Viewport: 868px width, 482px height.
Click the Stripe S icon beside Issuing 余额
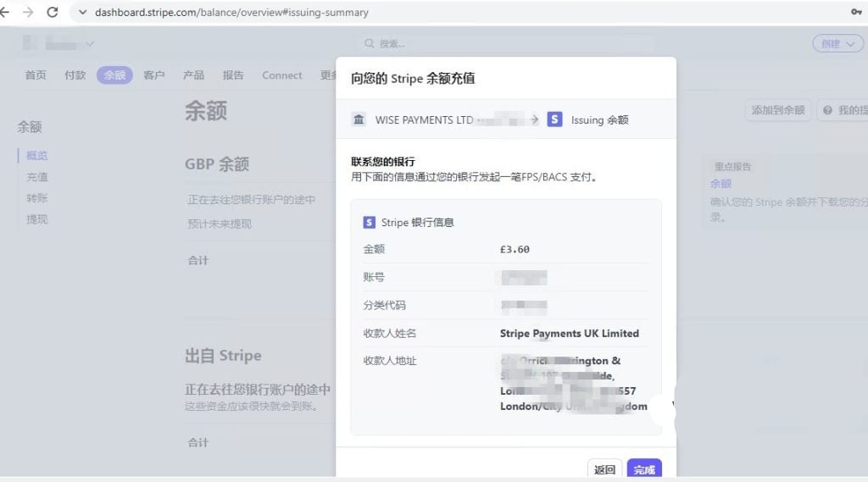tap(554, 119)
